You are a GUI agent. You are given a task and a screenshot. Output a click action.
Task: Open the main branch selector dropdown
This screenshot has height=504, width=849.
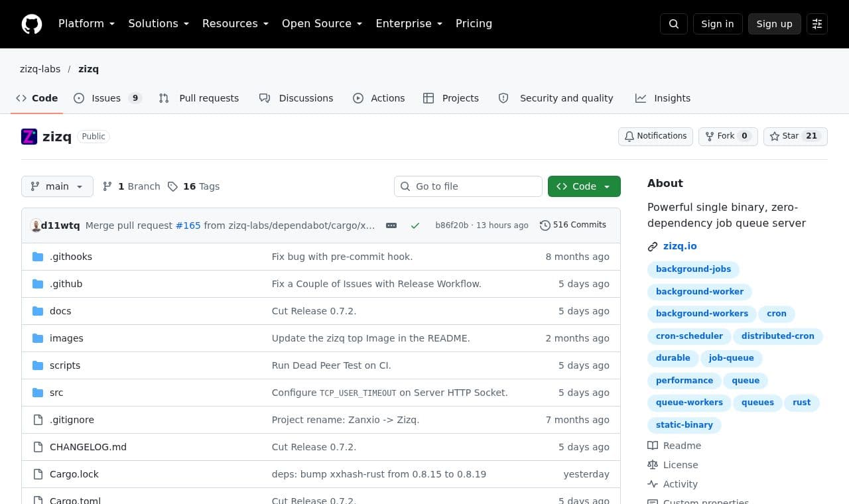pyautogui.click(x=57, y=186)
